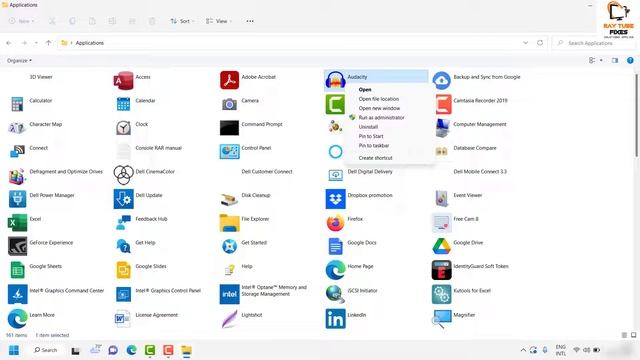
Task: Select the Google Slides icon
Action: coord(123,270)
